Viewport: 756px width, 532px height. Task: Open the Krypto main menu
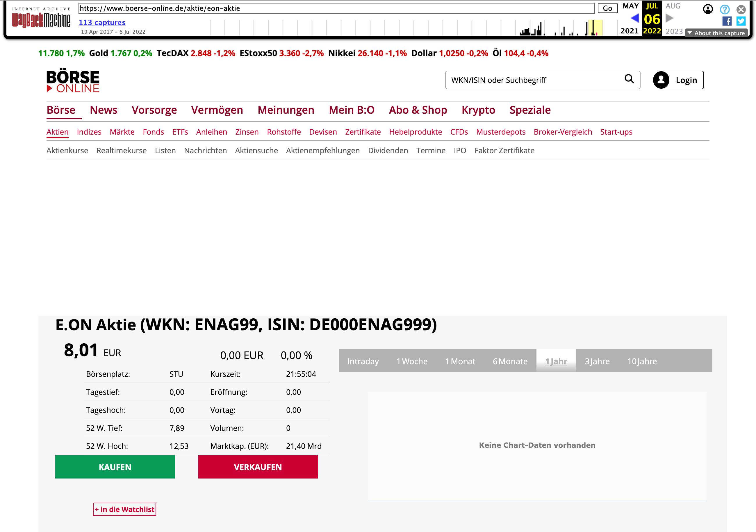478,110
